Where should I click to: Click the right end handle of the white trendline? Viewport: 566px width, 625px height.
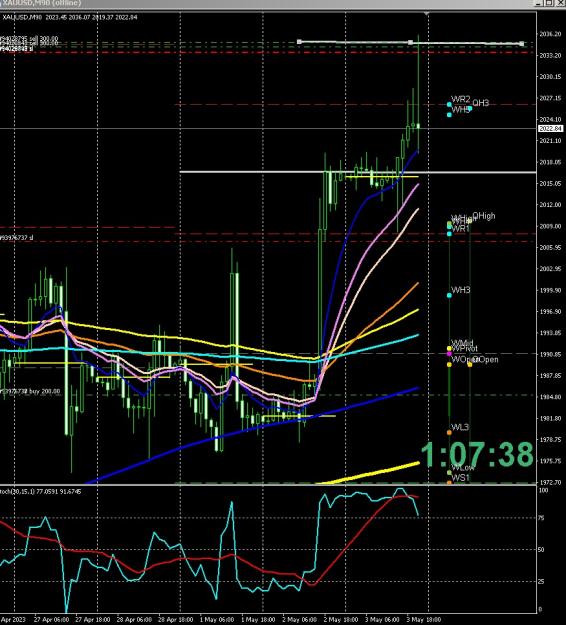click(x=522, y=43)
